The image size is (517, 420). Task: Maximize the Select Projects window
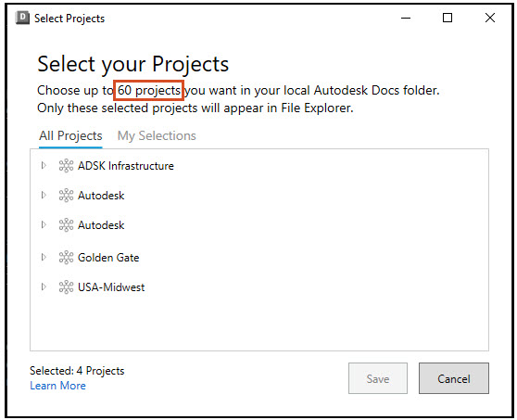click(x=448, y=18)
